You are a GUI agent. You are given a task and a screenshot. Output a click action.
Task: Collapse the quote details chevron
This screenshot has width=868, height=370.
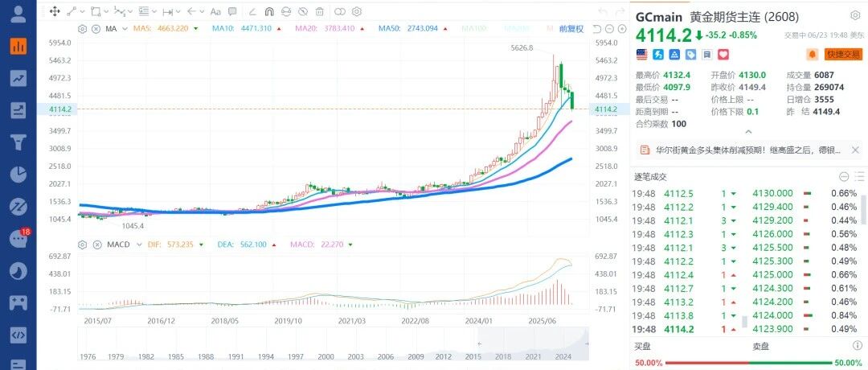(x=748, y=133)
